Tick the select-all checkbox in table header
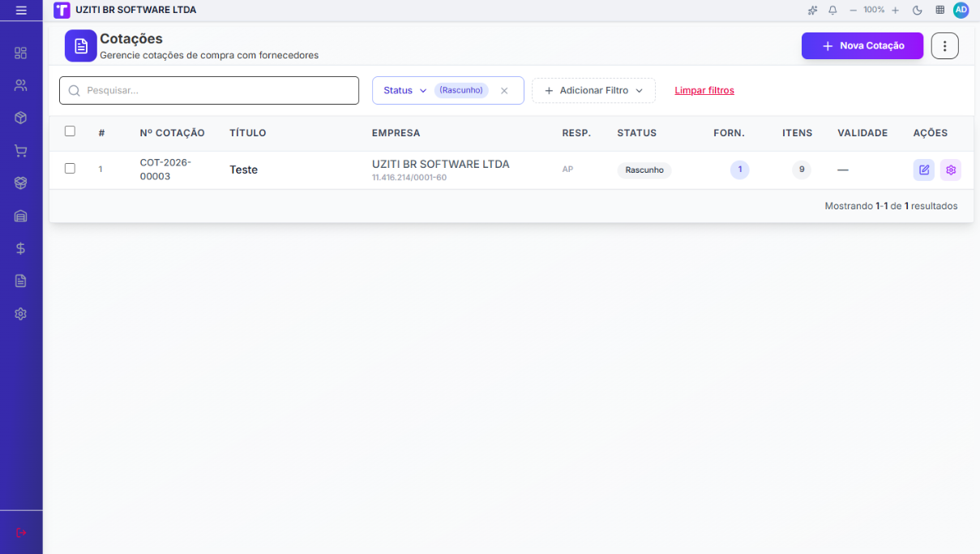Image resolution: width=980 pixels, height=554 pixels. coord(70,131)
